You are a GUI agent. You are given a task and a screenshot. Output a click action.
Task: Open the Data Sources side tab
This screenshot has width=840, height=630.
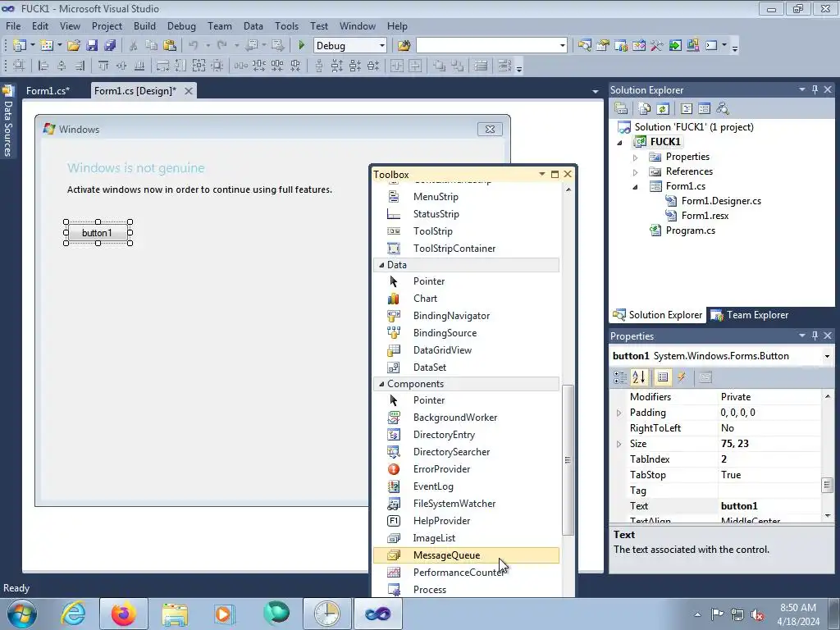(7, 122)
